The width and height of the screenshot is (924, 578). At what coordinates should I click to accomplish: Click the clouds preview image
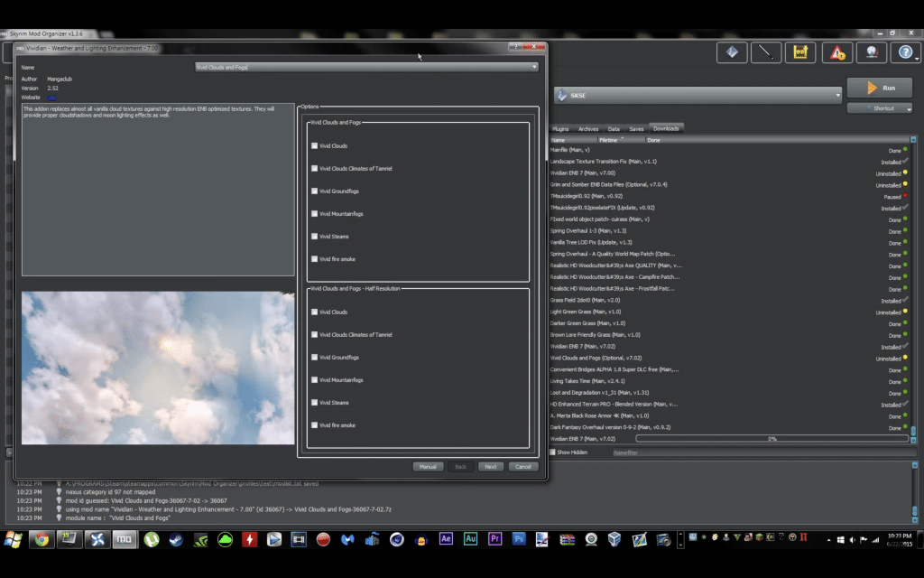pyautogui.click(x=158, y=368)
